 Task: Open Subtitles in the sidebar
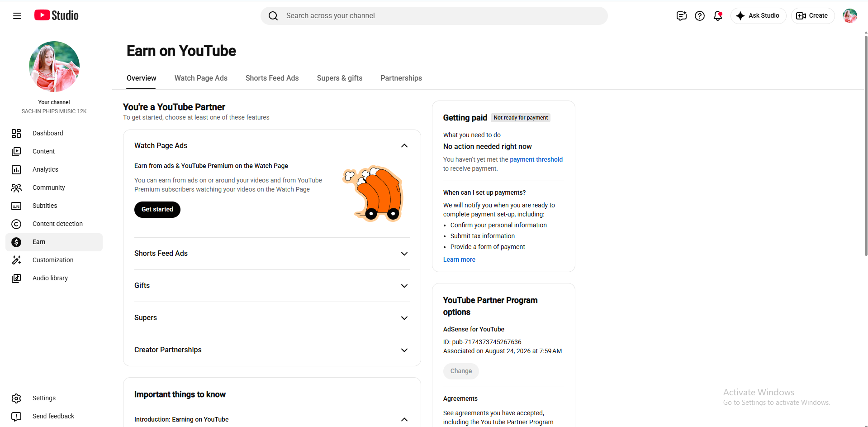(54, 206)
